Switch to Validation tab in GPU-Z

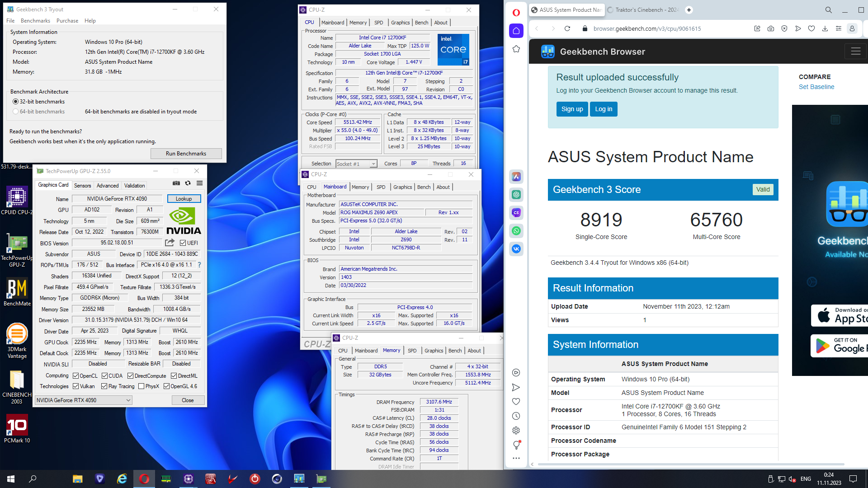135,186
